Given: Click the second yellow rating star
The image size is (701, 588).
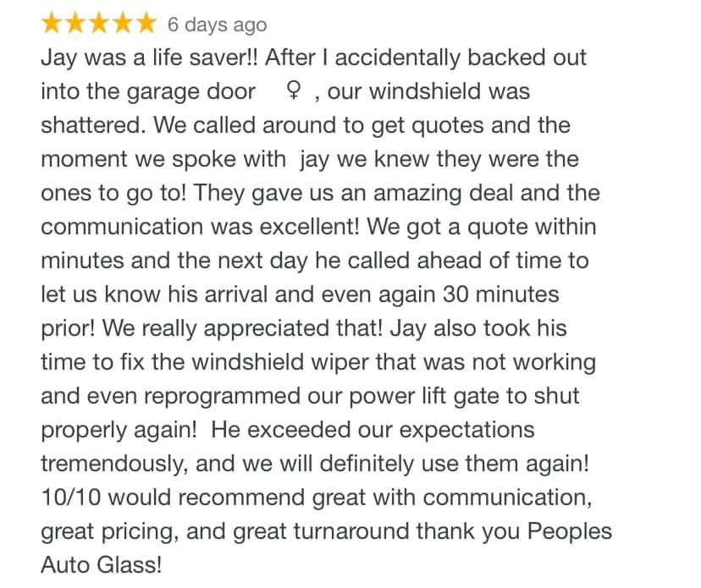Looking at the screenshot, I should point(75,24).
